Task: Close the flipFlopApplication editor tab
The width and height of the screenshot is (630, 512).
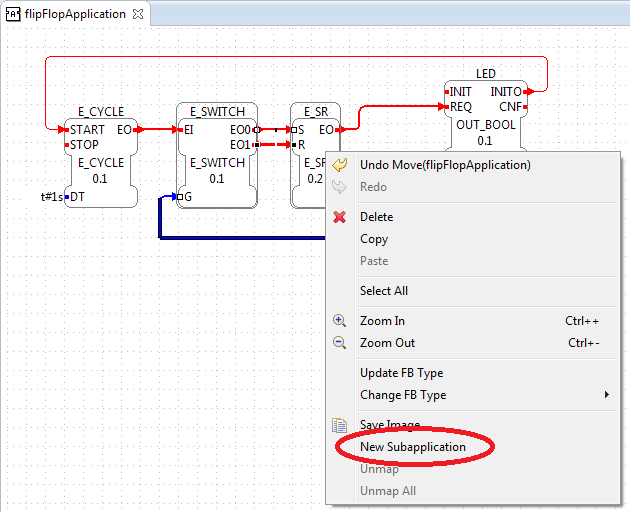Action: 139,14
